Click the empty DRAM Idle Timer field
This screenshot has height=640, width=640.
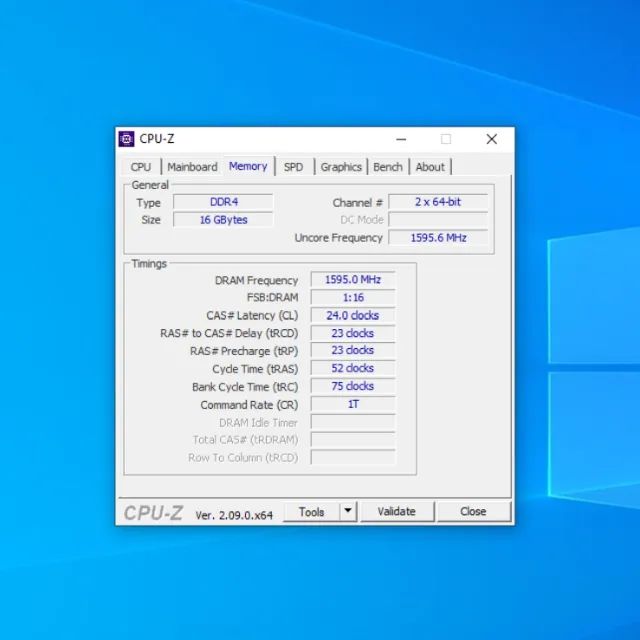[x=353, y=422]
